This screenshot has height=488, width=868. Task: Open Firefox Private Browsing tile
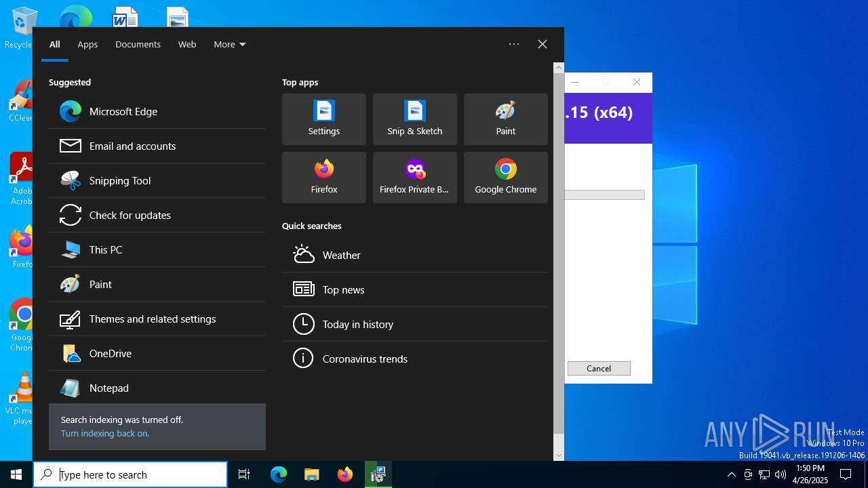pyautogui.click(x=415, y=178)
